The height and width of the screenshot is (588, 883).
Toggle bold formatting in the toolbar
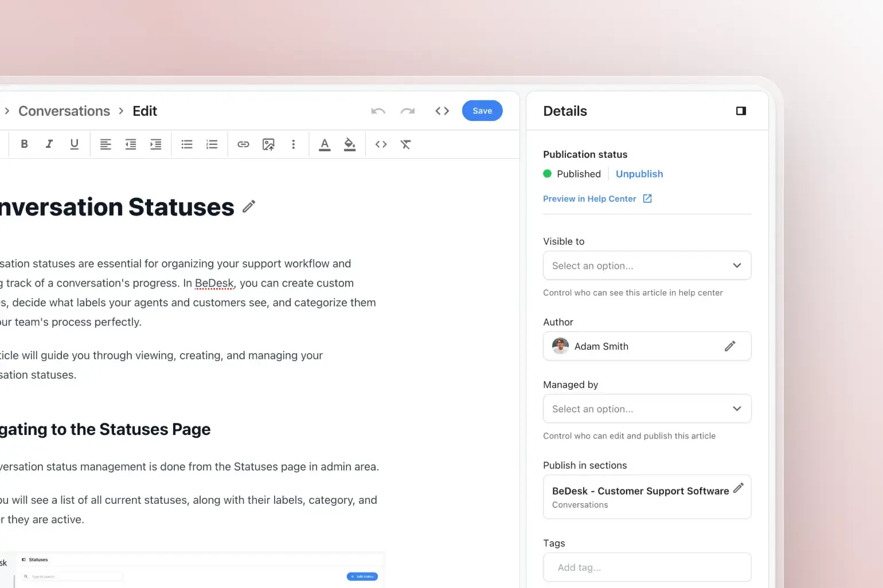[x=24, y=144]
